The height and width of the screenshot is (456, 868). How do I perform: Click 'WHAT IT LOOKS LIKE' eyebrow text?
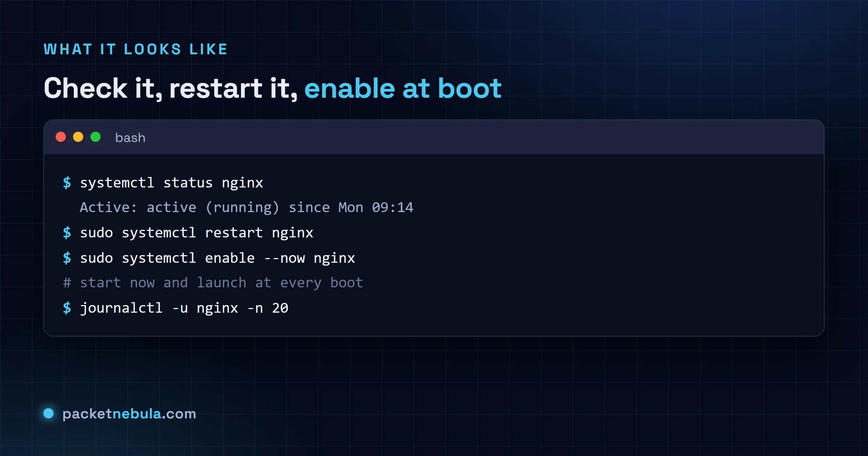136,50
